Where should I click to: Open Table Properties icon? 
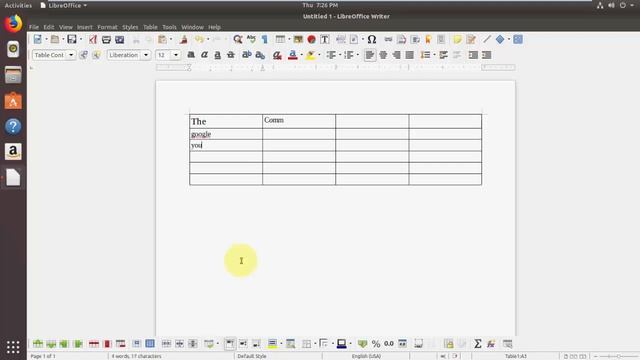click(x=507, y=344)
